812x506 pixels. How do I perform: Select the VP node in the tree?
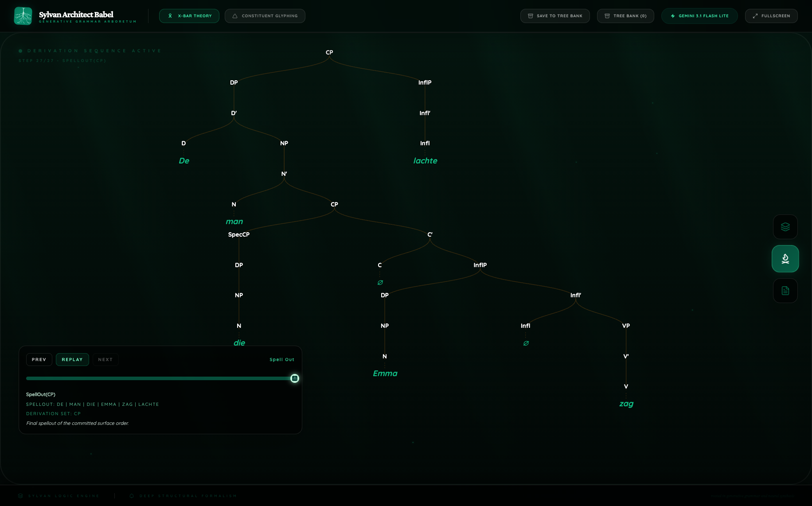[626, 326]
